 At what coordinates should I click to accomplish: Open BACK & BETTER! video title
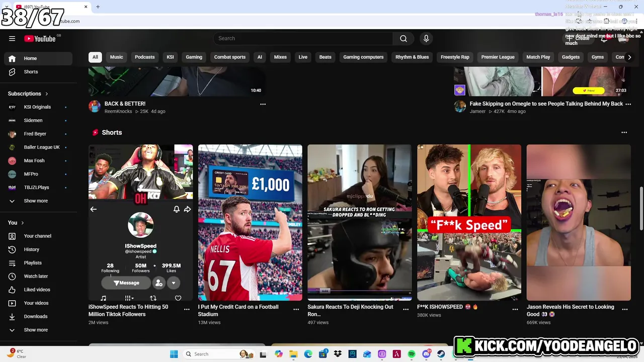pyautogui.click(x=125, y=104)
